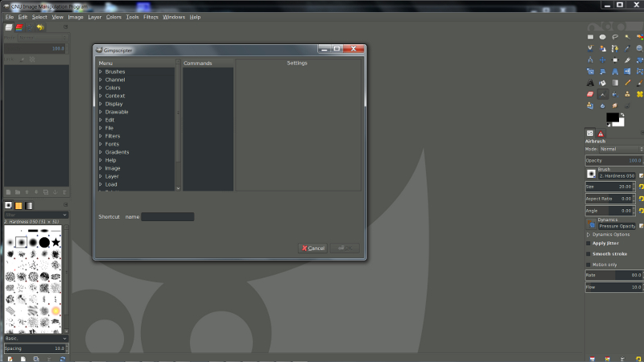Viewport: 644px width, 362px height.
Task: Open the black foreground color swatch
Action: [x=612, y=117]
